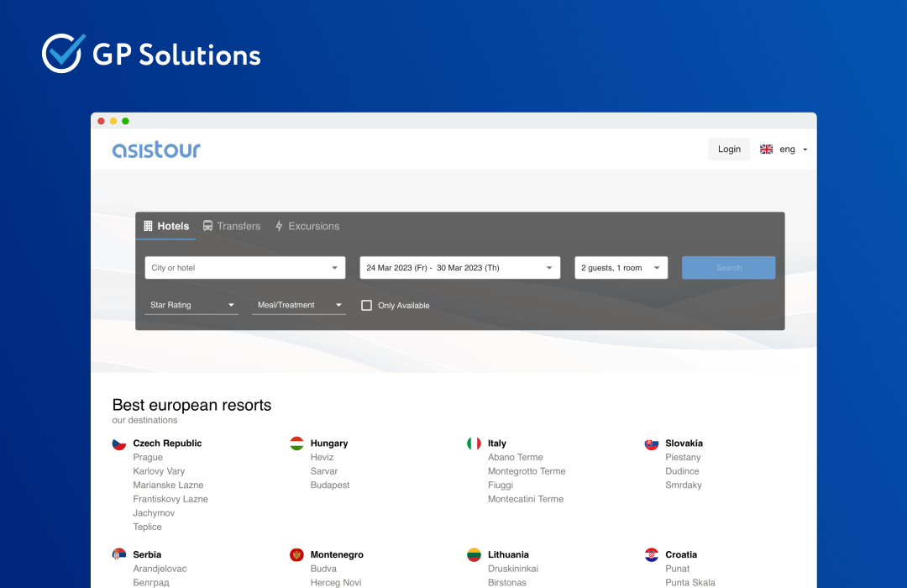Screen dimensions: 907x588
Task: Open the Montegrotto Terme link
Action: pos(527,471)
